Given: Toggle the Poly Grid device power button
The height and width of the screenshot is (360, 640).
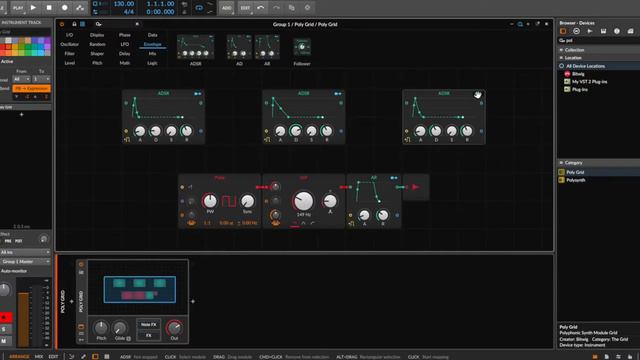Looking at the screenshot, I should coord(81,264).
